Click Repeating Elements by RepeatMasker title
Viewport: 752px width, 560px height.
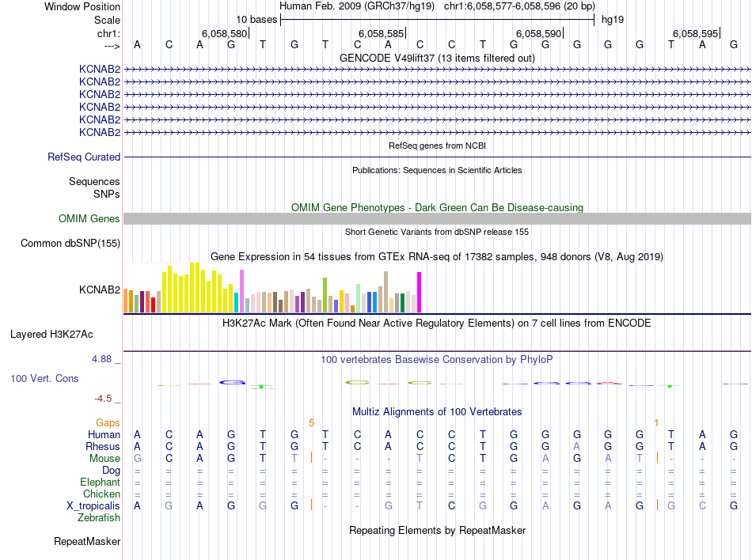coord(437,530)
